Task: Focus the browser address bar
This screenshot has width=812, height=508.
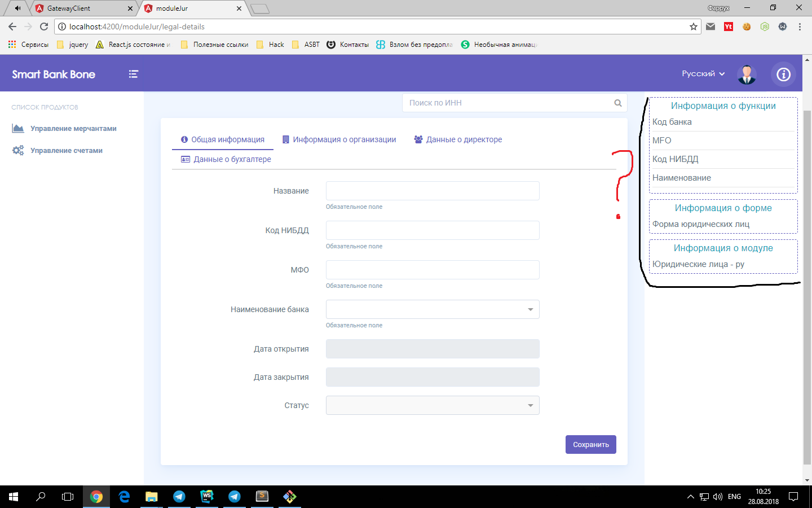Action: click(x=377, y=27)
